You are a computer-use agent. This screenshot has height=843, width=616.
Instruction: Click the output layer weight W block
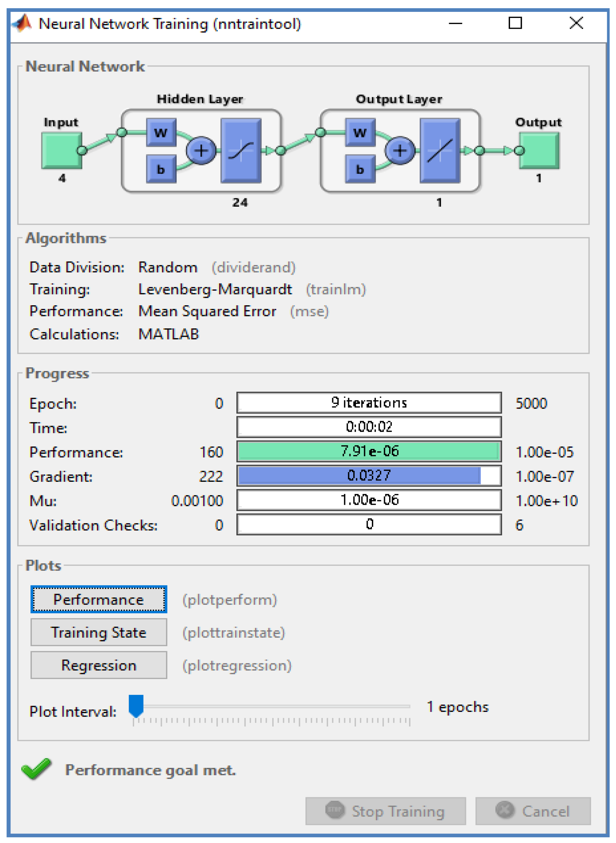[x=360, y=132]
